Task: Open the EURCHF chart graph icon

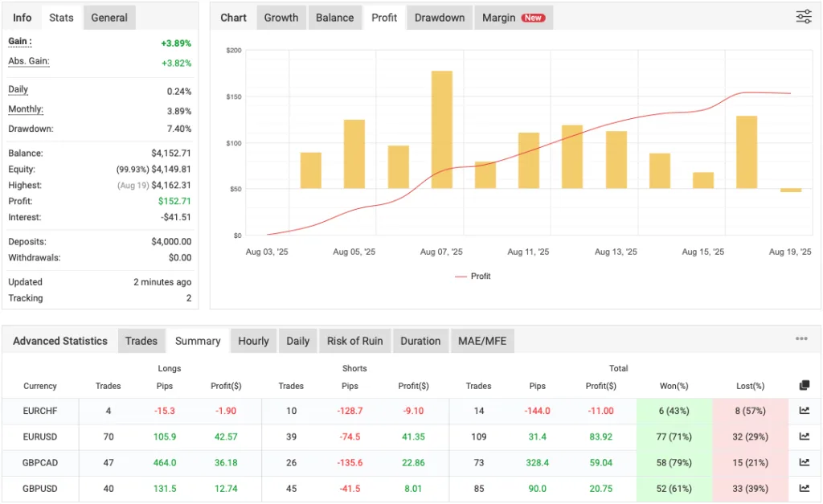Action: pyautogui.click(x=804, y=411)
